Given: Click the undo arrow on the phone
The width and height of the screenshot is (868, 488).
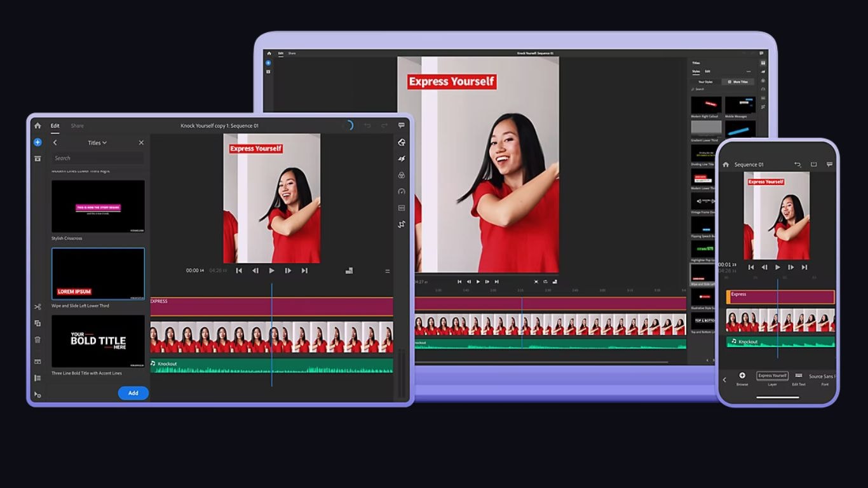Looking at the screenshot, I should (x=797, y=165).
